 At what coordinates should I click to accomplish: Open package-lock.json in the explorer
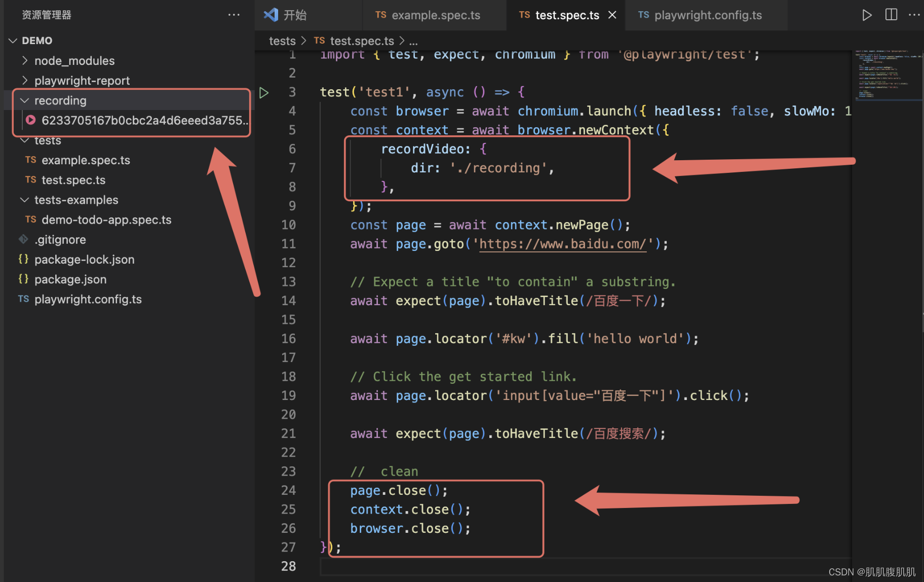coord(85,259)
